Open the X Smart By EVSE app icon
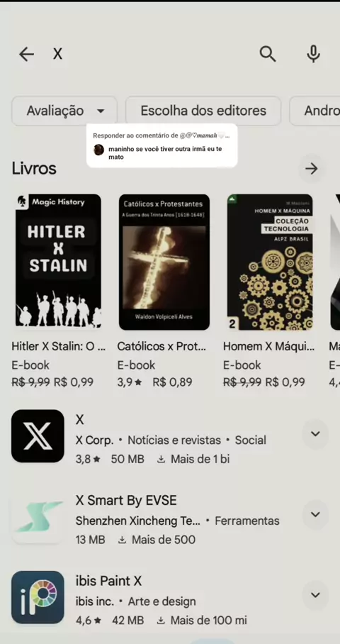 click(x=38, y=516)
